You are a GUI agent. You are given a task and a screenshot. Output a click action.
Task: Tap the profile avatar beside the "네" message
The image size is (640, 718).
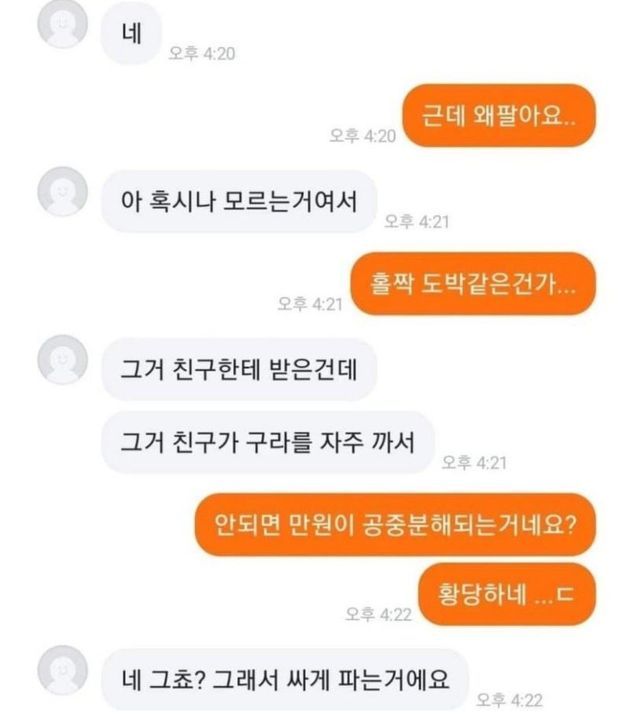(62, 23)
